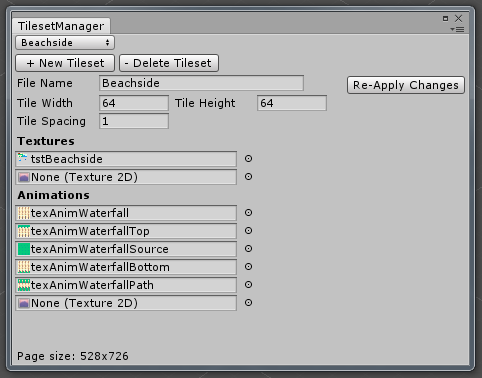Open the Beachside tileset dropdown
This screenshot has height=378, width=482.
tap(65, 43)
